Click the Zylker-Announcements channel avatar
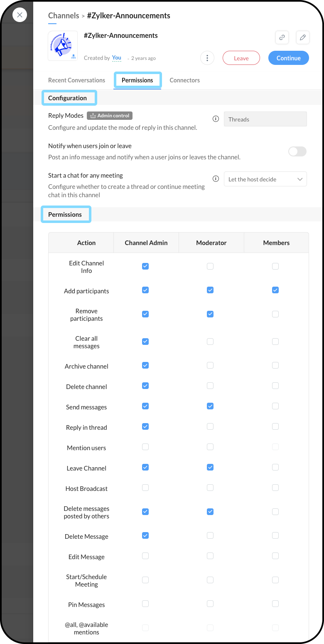Viewport: 324px width, 644px height. point(63,46)
